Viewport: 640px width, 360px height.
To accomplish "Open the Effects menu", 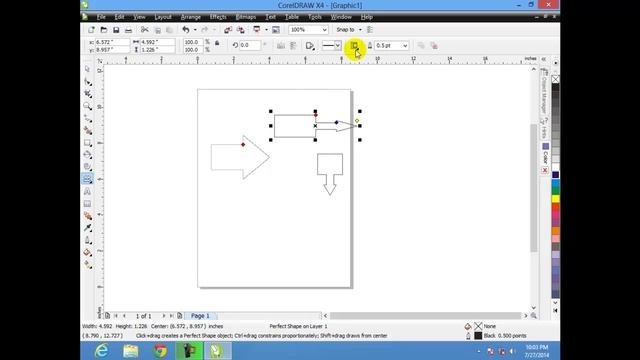I will (218, 17).
